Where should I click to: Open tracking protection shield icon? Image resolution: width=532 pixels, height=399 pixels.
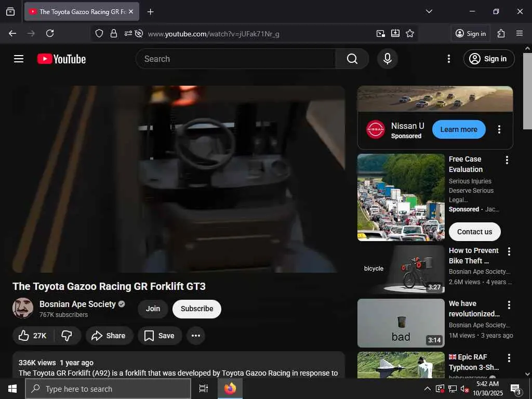click(x=99, y=33)
